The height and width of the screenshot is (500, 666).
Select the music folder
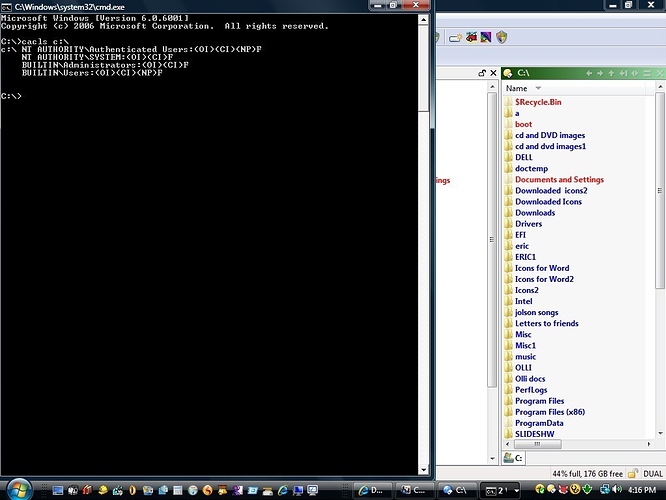(x=525, y=356)
